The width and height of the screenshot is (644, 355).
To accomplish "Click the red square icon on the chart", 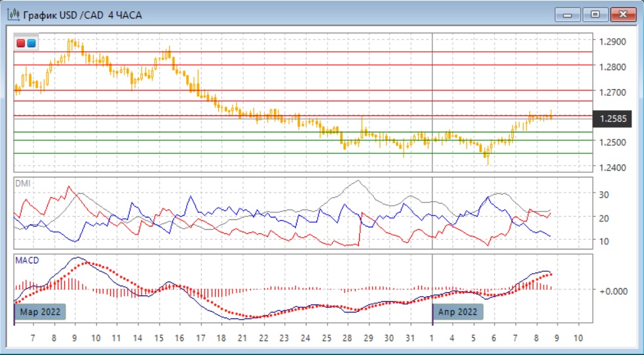I will click(21, 43).
